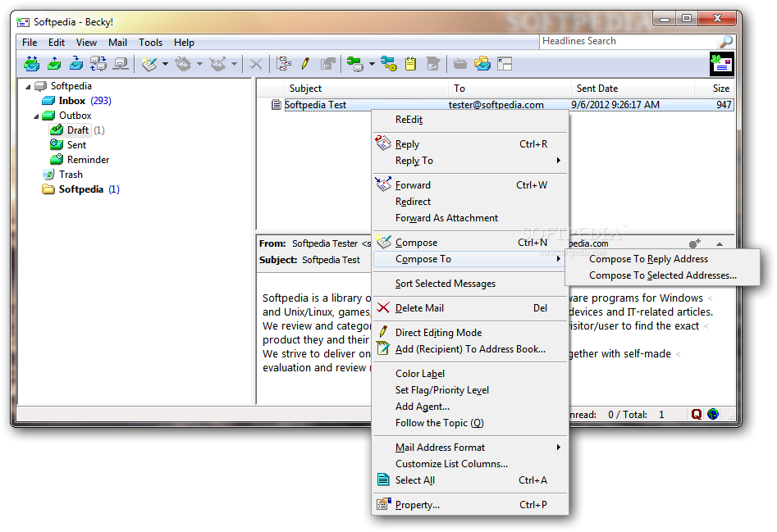Collapse the Softpedia account tree node
The height and width of the screenshot is (532, 777).
point(28,87)
